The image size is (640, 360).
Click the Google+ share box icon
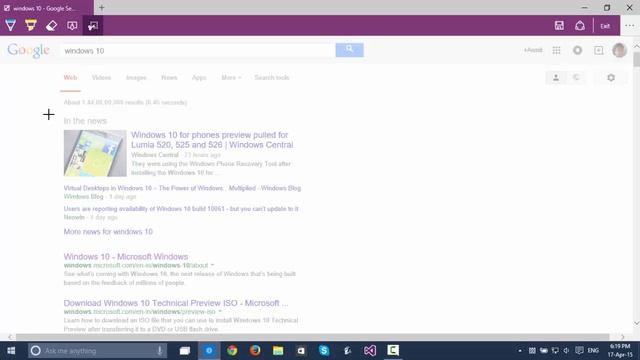pos(599,50)
